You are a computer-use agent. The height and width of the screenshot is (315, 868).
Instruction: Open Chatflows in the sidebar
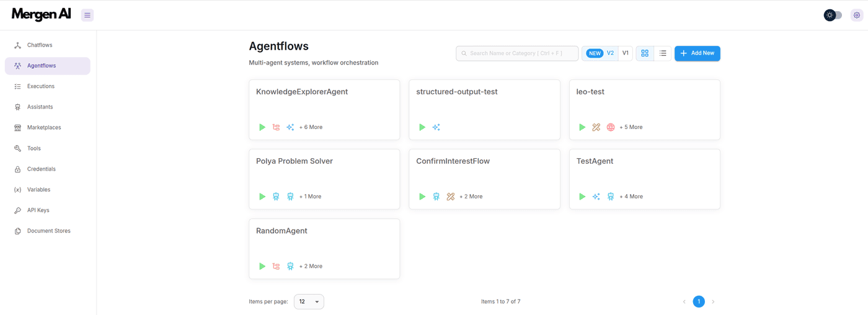[40, 45]
